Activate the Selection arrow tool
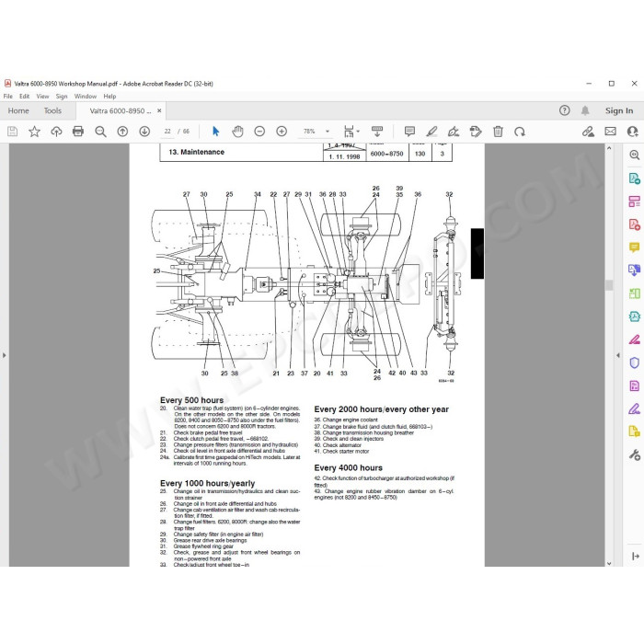The width and height of the screenshot is (644, 644). pos(215,132)
